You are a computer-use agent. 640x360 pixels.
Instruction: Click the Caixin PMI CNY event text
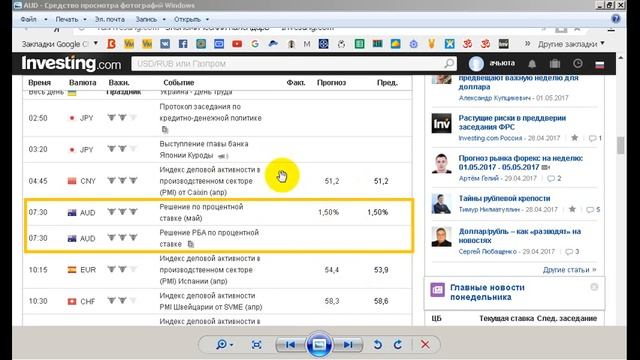210,181
